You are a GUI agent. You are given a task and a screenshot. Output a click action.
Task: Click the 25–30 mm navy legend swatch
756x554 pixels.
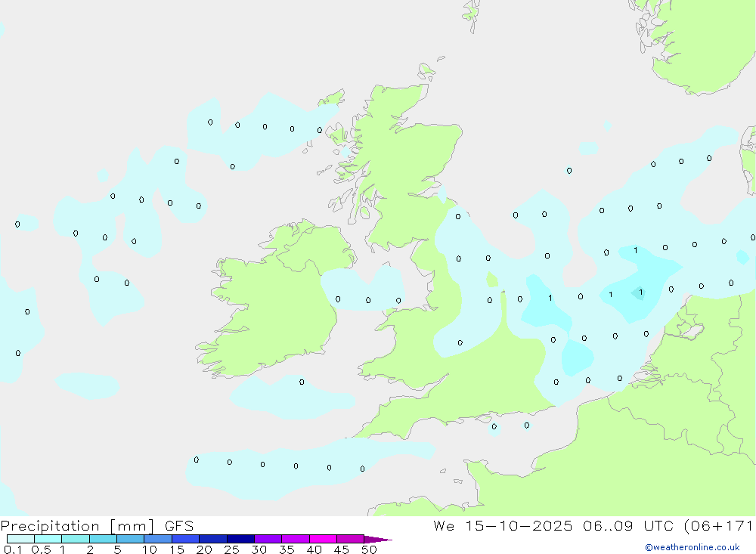point(240,539)
